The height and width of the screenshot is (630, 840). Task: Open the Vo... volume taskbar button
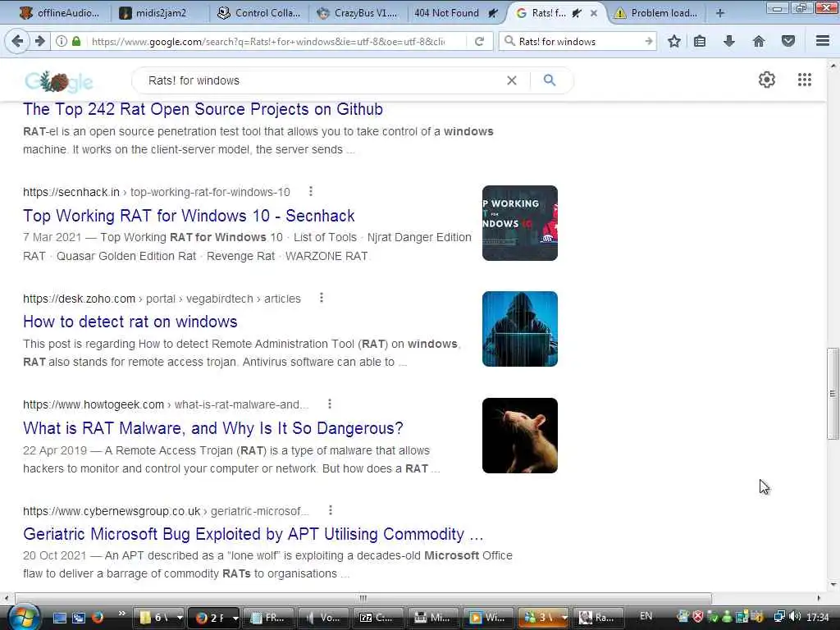pyautogui.click(x=323, y=618)
